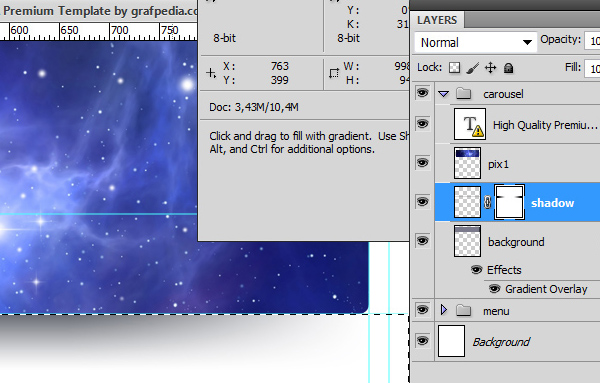Click the crosshair cursor coordinates icon
The width and height of the screenshot is (600, 383).
point(211,73)
